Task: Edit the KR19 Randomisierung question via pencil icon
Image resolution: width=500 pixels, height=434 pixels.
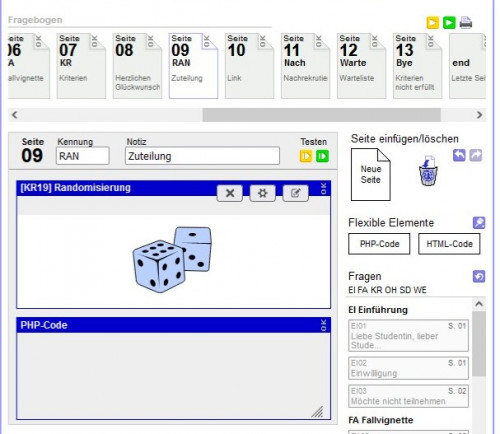Action: 295,193
